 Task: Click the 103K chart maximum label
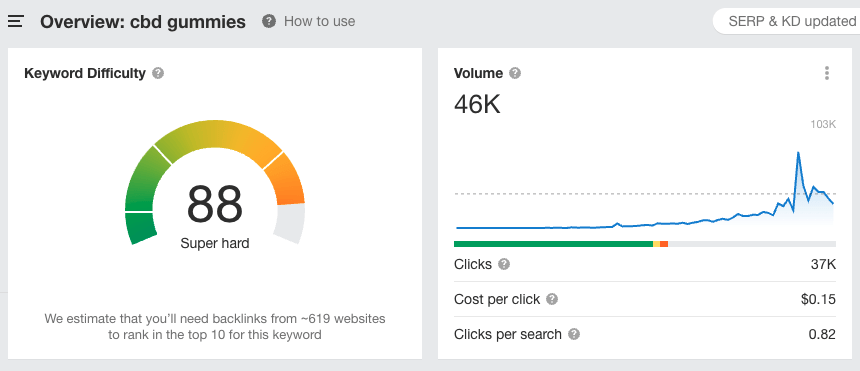[823, 125]
